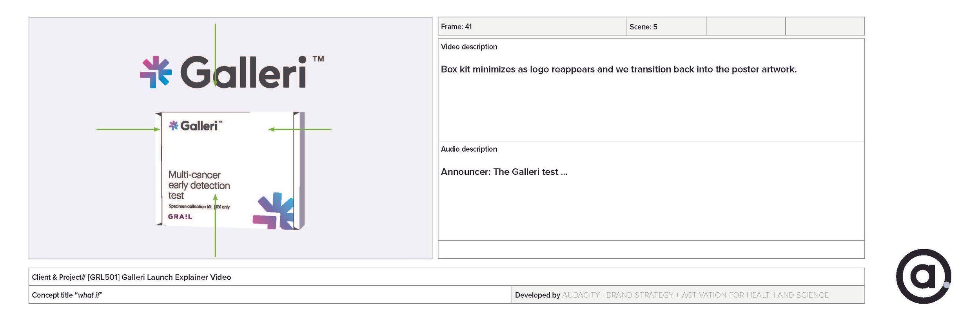Click 'Announcer: The Galleri test ...' line
The height and width of the screenshot is (317, 980).
coord(504,172)
